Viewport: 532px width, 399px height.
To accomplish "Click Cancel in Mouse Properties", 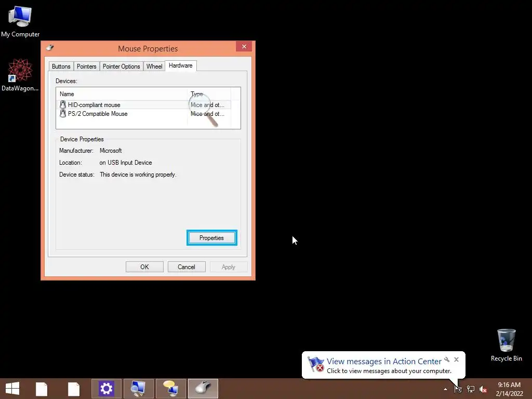I will [187, 267].
